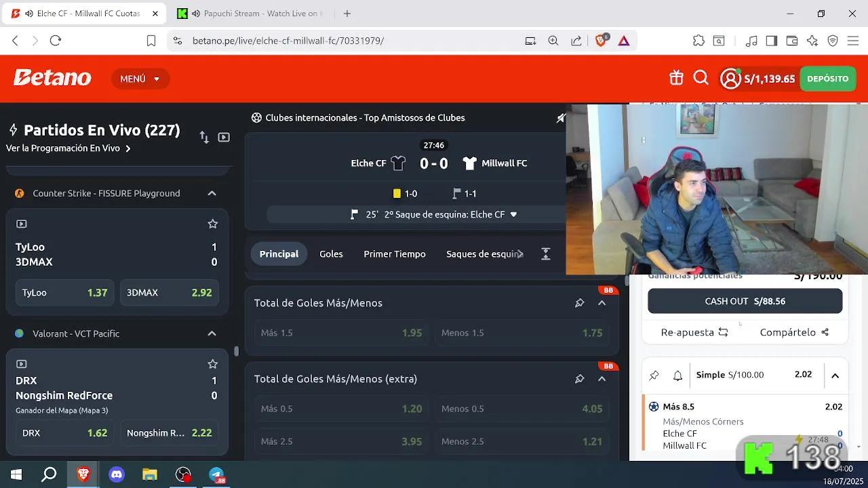Open the MENÚ dropdown

[x=140, y=79]
